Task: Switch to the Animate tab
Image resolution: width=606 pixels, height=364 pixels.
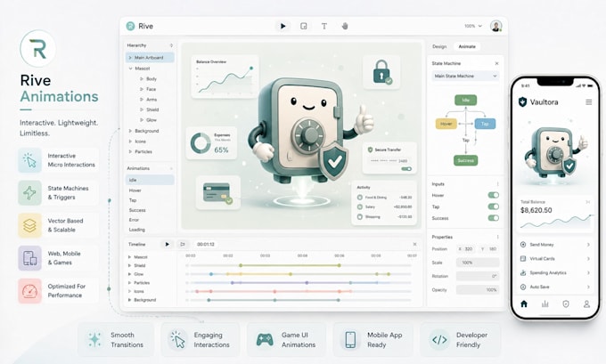Action: [467, 46]
